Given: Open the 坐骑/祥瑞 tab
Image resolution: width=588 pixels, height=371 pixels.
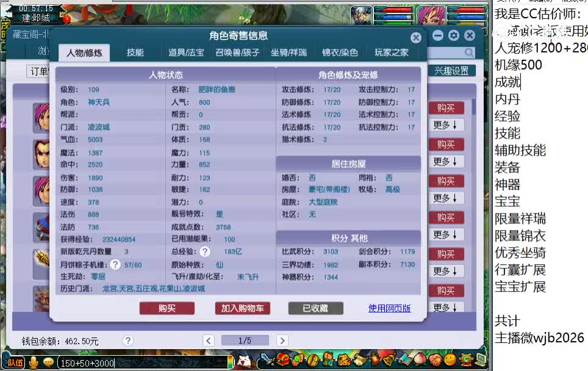Looking at the screenshot, I should point(289,52).
